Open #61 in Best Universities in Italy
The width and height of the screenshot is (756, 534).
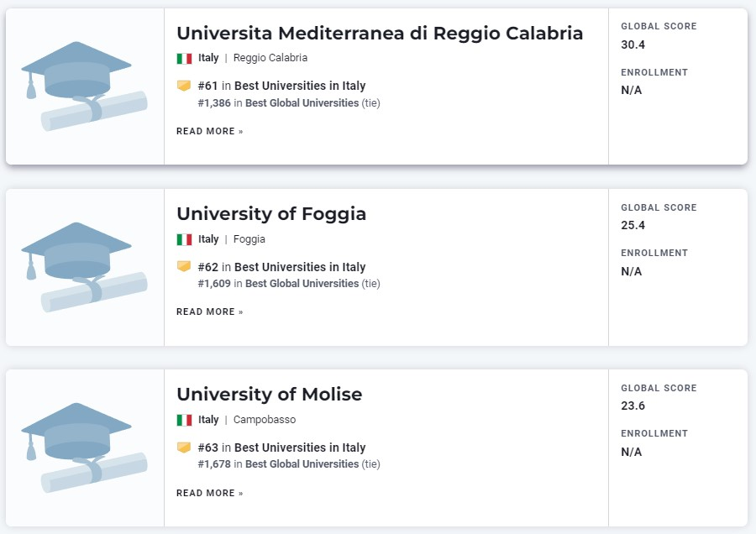pos(281,86)
